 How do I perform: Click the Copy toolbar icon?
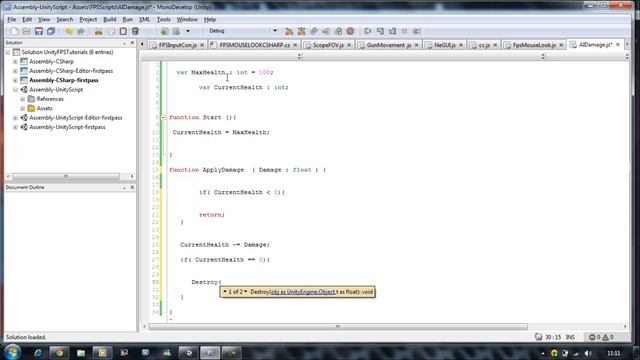(111, 31)
